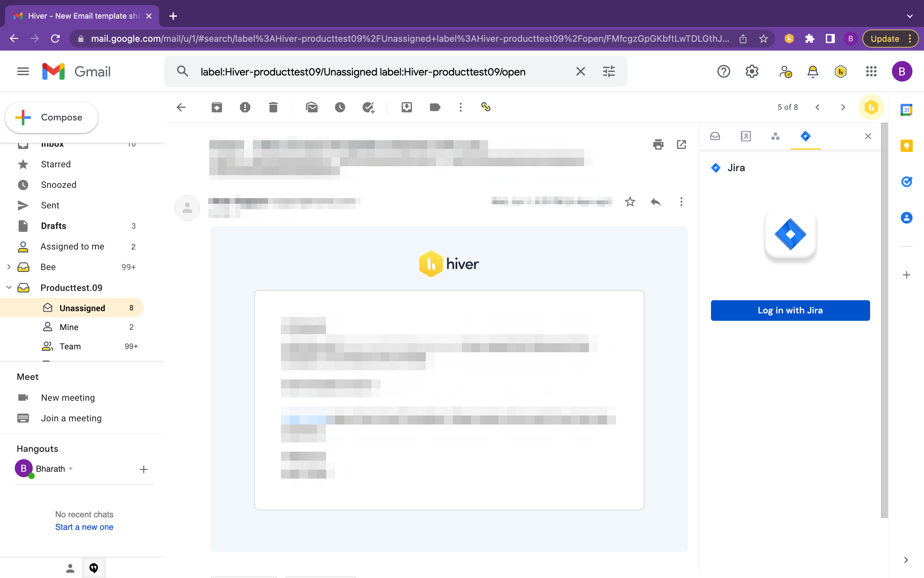Click the search magnifier icon
Image resolution: width=924 pixels, height=578 pixels.
tap(183, 72)
